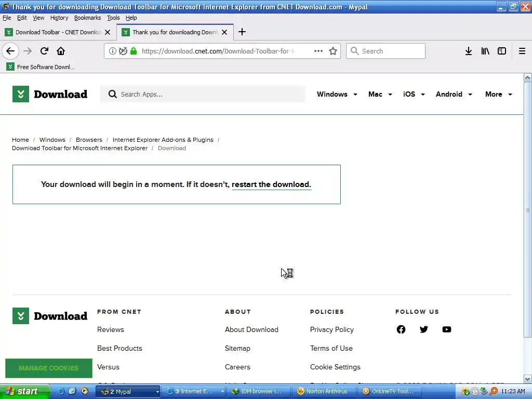Click Download Toolbar for Microsoft Internet Explorer breadcrumb

(x=79, y=148)
